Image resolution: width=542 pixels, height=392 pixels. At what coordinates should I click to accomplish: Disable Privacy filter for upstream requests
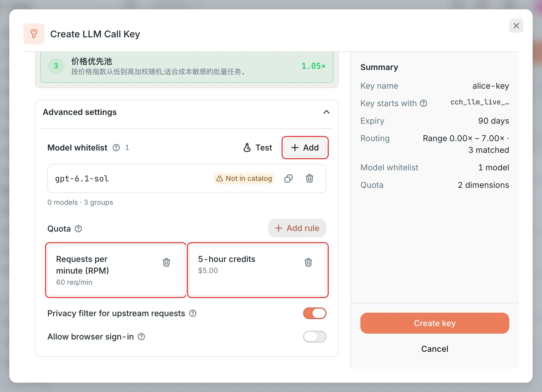point(315,313)
